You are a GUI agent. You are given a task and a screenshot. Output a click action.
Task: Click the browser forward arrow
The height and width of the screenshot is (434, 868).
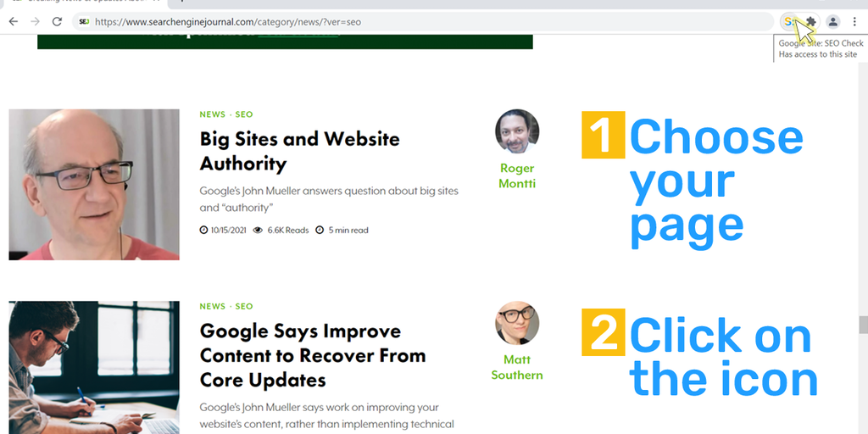point(35,21)
